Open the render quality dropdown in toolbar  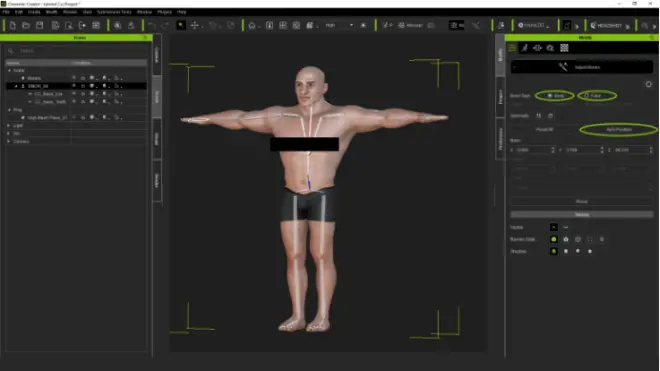click(x=339, y=26)
